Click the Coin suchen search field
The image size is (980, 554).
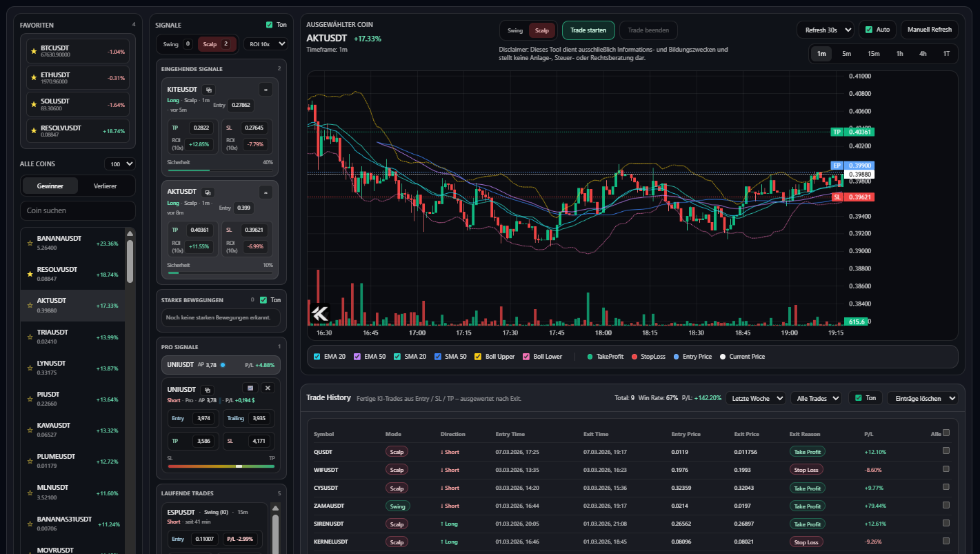(x=77, y=210)
